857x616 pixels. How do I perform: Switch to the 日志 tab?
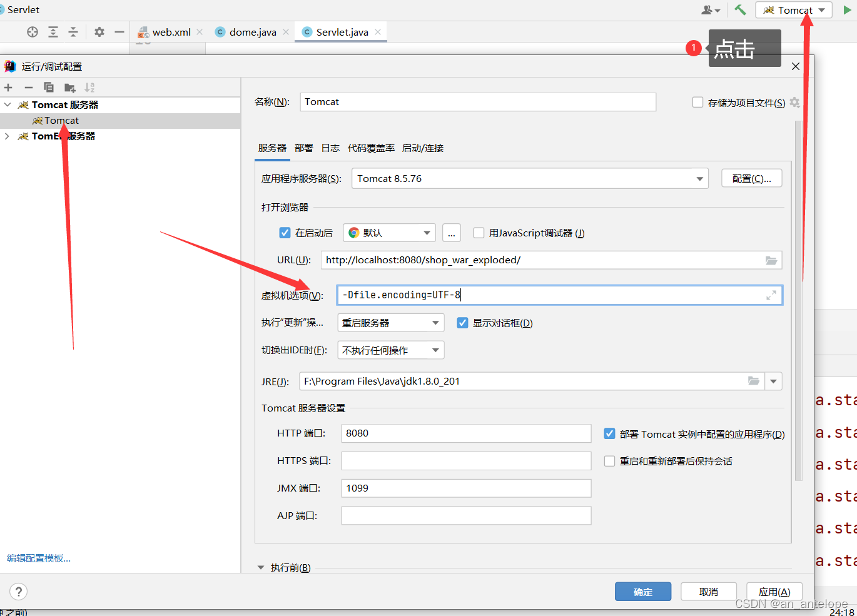[x=330, y=148]
